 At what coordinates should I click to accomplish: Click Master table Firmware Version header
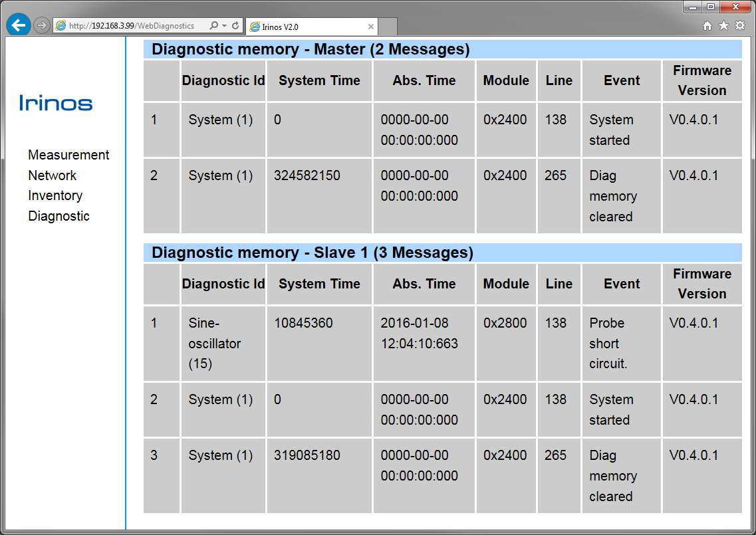click(x=702, y=80)
